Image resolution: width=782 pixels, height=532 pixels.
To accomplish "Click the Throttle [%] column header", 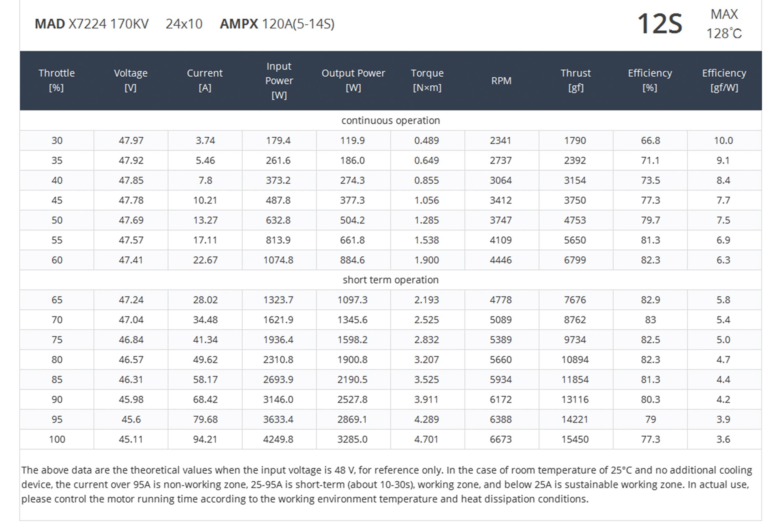I will 57,80.
